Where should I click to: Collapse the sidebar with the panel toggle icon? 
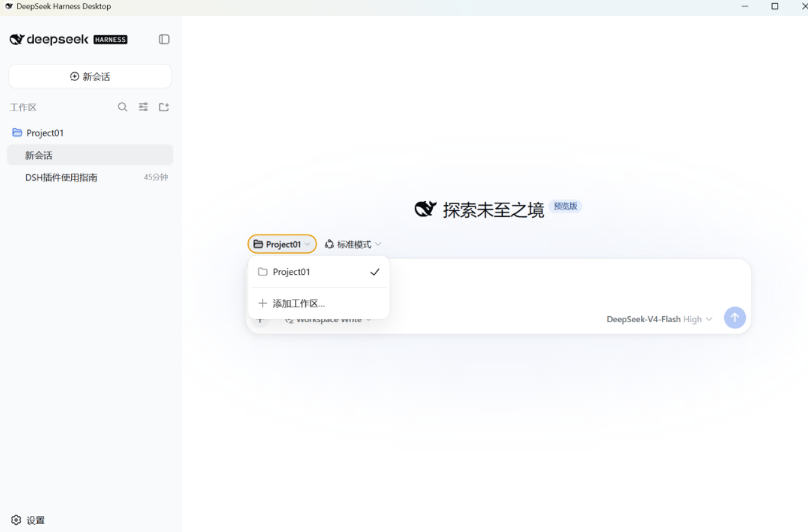click(164, 40)
